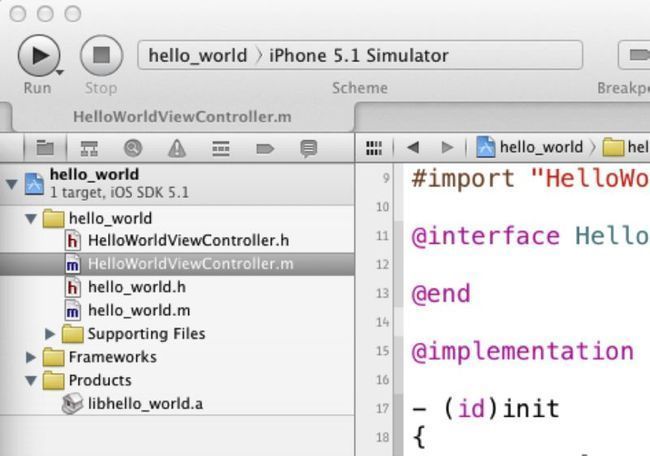Close the window with the first button
This screenshot has height=456, width=650.
(x=18, y=14)
